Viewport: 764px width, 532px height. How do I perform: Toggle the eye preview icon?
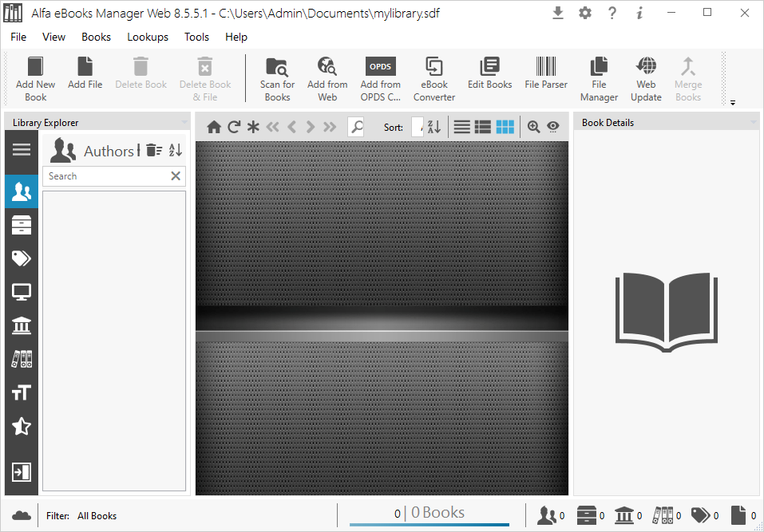click(552, 127)
